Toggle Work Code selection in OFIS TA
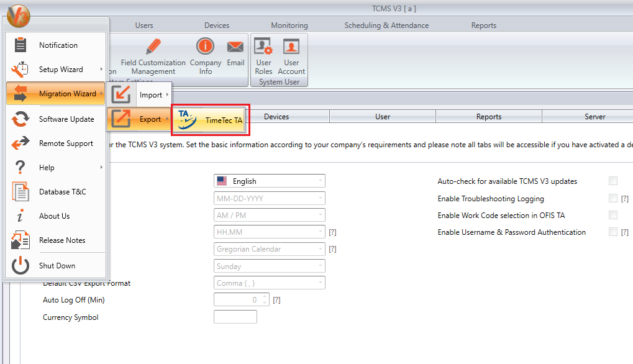633x364 pixels. [613, 215]
